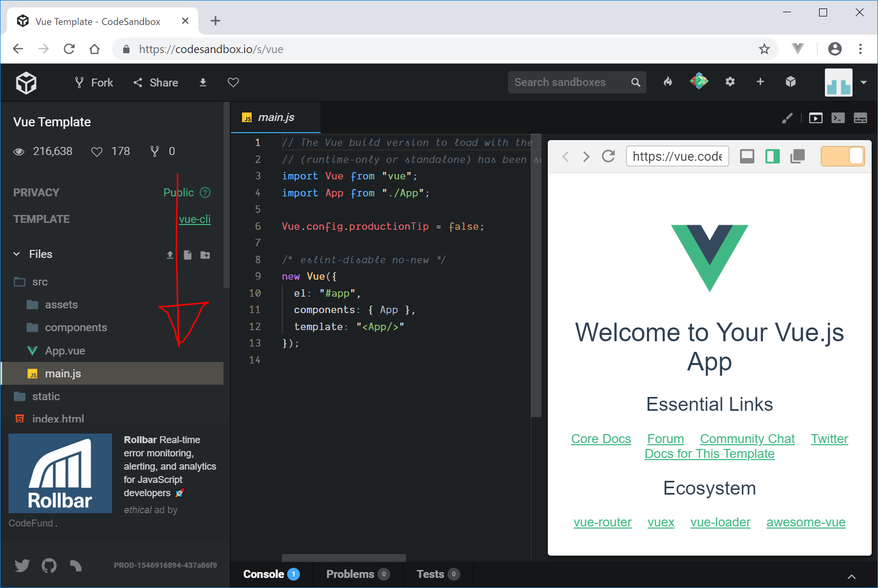
Task: Click the Search sandboxes input field
Action: [x=568, y=82]
